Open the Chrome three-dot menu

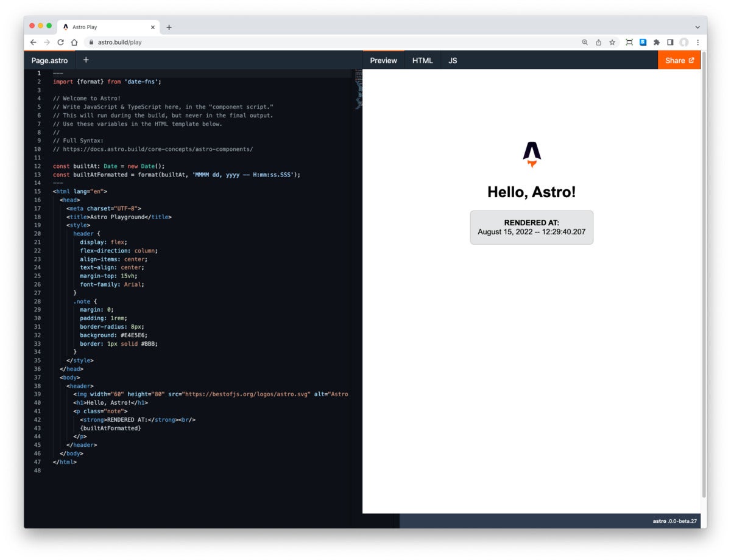tap(697, 43)
